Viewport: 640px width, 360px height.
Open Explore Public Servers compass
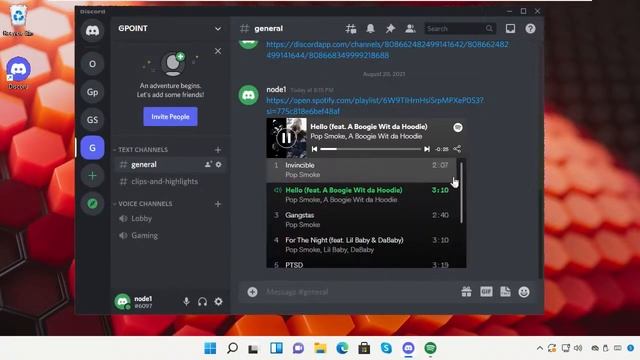(x=92, y=203)
